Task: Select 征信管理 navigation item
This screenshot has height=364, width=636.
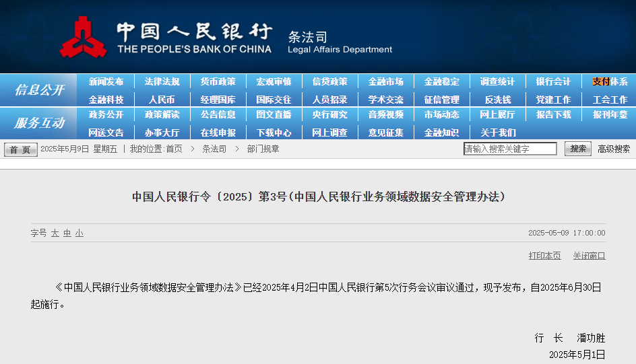Action: pos(442,100)
